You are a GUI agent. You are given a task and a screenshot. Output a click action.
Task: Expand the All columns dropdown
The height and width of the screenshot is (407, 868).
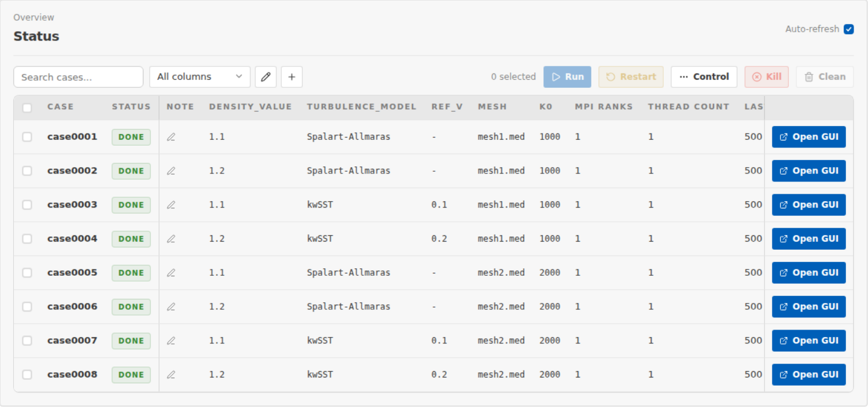(200, 77)
